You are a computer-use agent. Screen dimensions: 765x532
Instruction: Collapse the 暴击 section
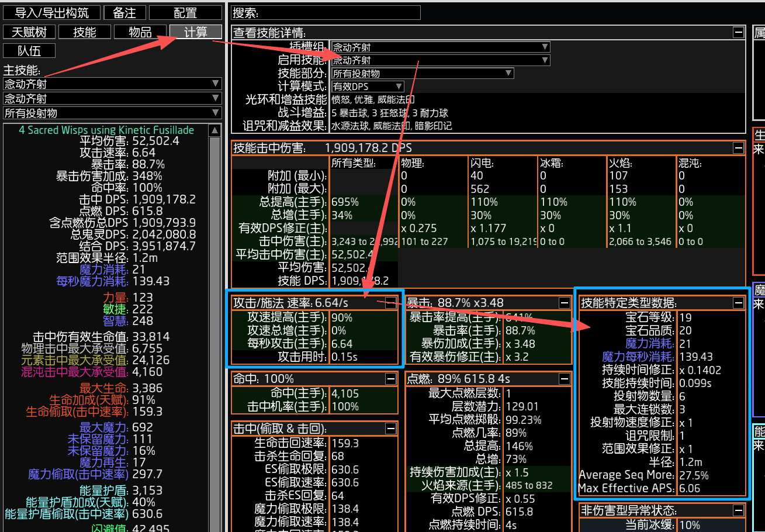tap(564, 303)
